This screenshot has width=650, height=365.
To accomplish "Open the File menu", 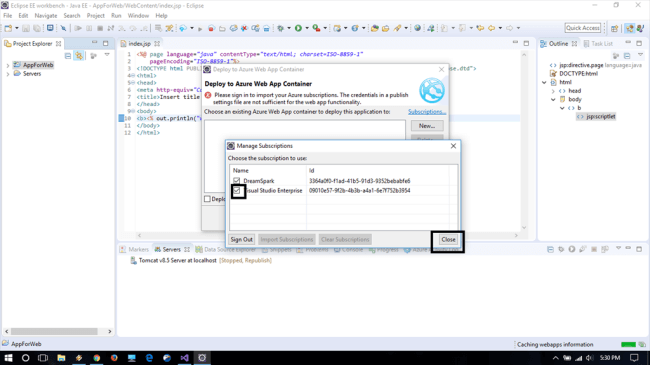I will [7, 16].
